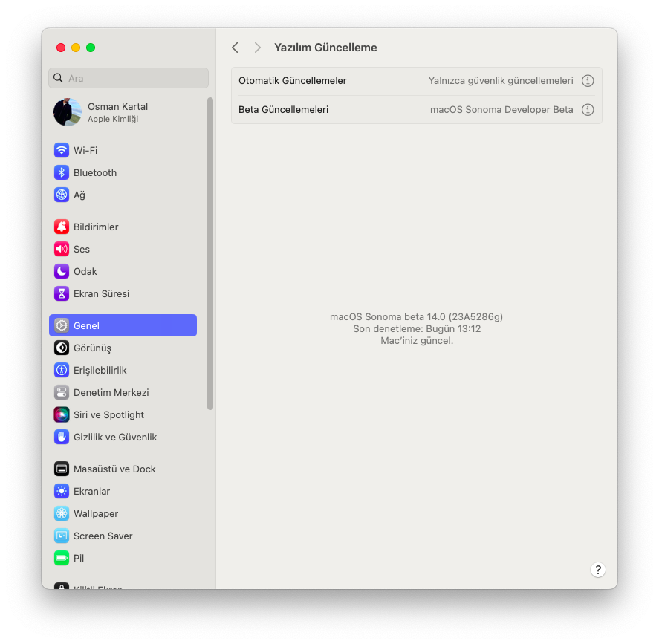Screen dimensions: 659x644
Task: Select Pil battery settings
Action: coord(78,558)
